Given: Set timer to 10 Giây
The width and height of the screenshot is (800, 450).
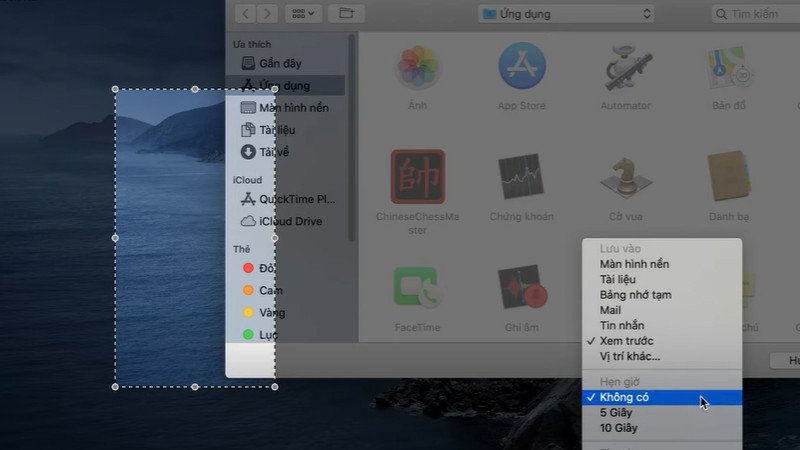Looking at the screenshot, I should (x=618, y=428).
